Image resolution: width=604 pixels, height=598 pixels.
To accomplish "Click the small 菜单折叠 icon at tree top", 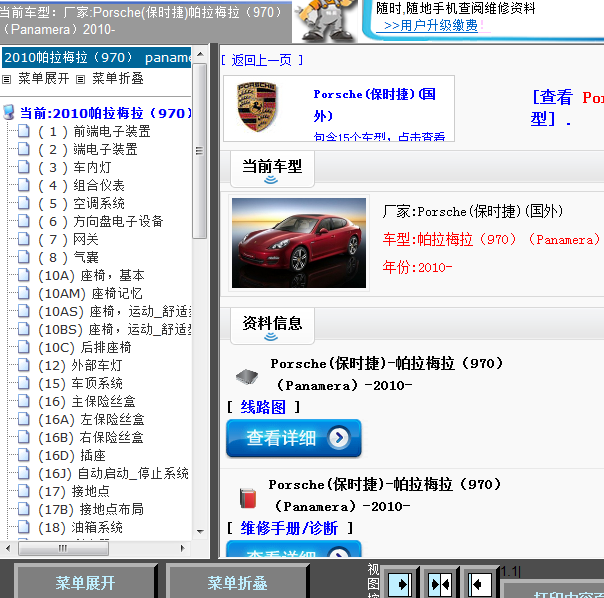I will pos(80,79).
